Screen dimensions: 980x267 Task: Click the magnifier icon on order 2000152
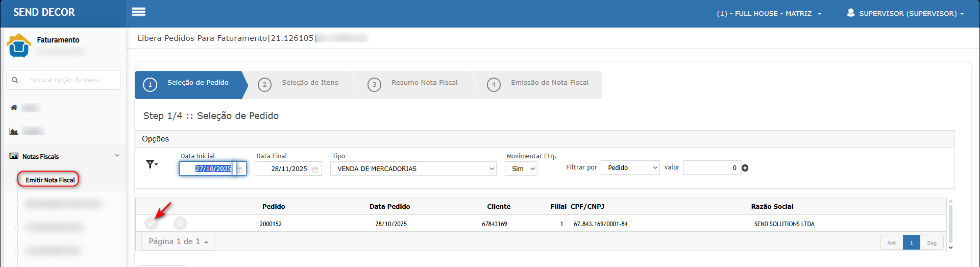click(180, 224)
